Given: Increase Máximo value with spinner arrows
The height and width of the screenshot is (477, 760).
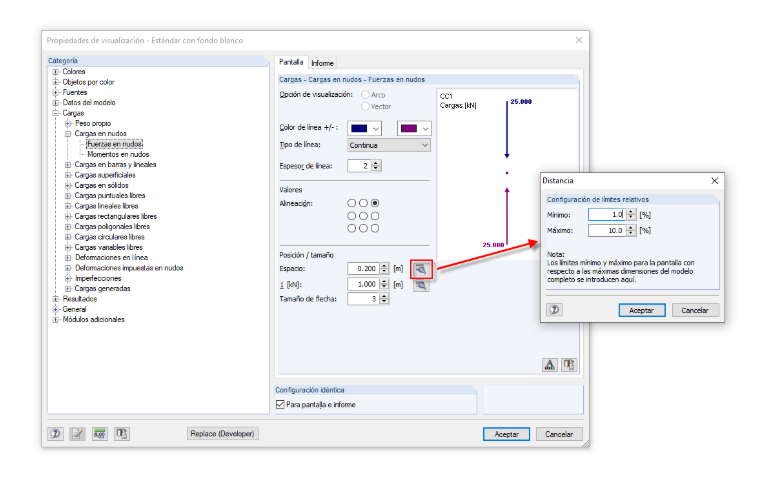Looking at the screenshot, I should [631, 228].
